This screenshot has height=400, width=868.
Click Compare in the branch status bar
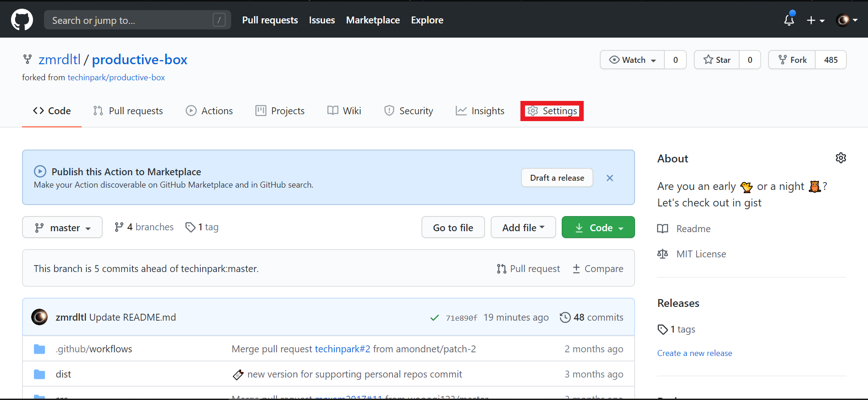click(x=598, y=269)
